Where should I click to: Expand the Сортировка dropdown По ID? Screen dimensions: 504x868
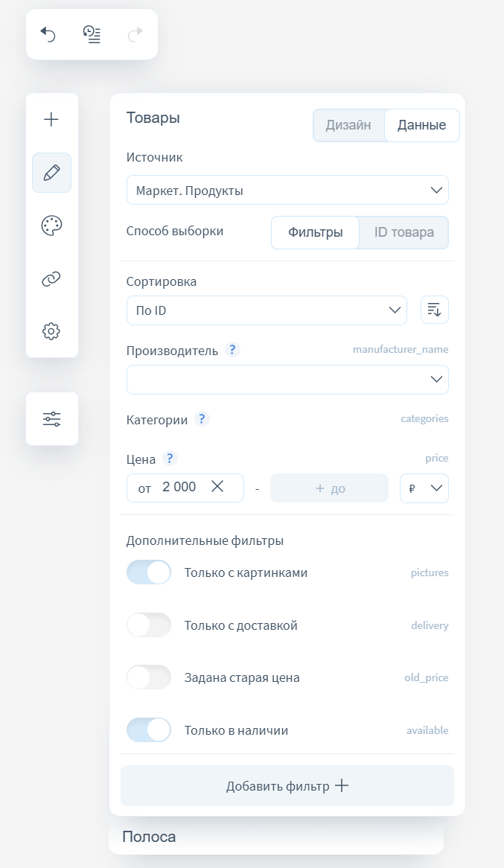(x=267, y=310)
